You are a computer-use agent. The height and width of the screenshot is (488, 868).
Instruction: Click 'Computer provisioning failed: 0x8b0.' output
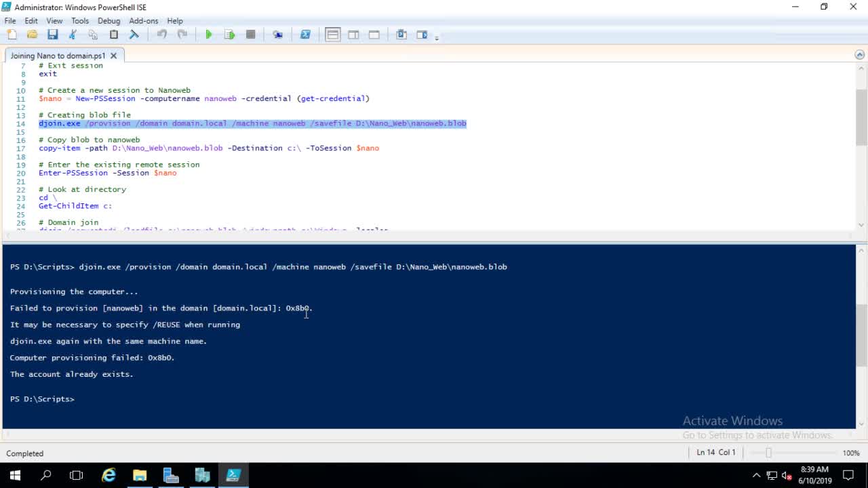[x=92, y=357]
